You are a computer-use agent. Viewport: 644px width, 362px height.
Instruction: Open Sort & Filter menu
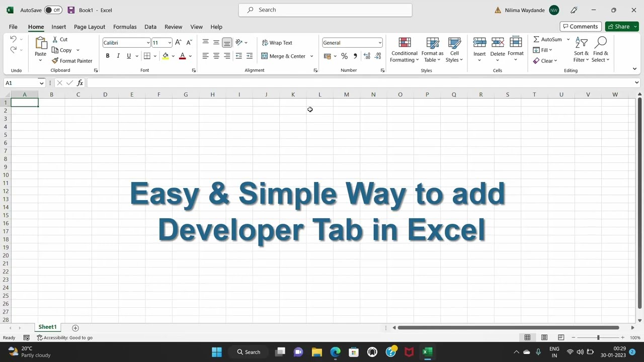[581, 50]
